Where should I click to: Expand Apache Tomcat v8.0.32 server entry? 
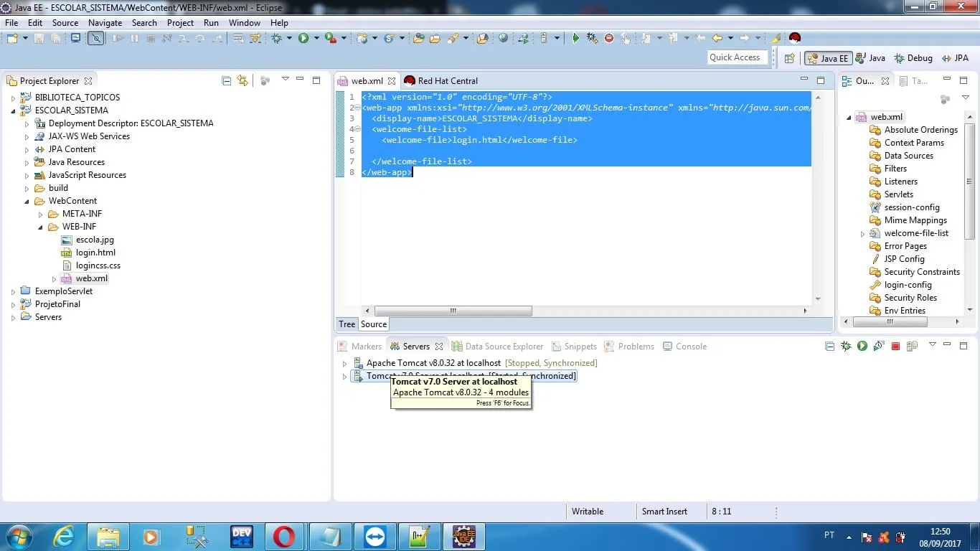[x=344, y=363]
